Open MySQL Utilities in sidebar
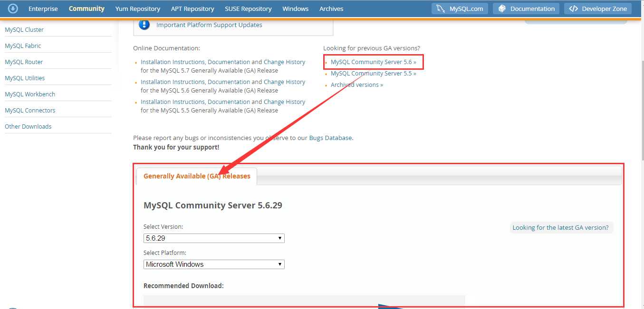This screenshot has height=309, width=644. (x=25, y=78)
